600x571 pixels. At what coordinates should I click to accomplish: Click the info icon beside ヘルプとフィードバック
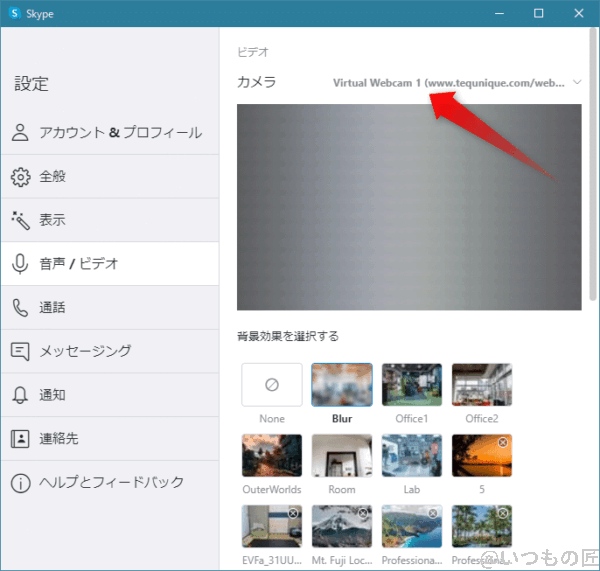[x=20, y=483]
